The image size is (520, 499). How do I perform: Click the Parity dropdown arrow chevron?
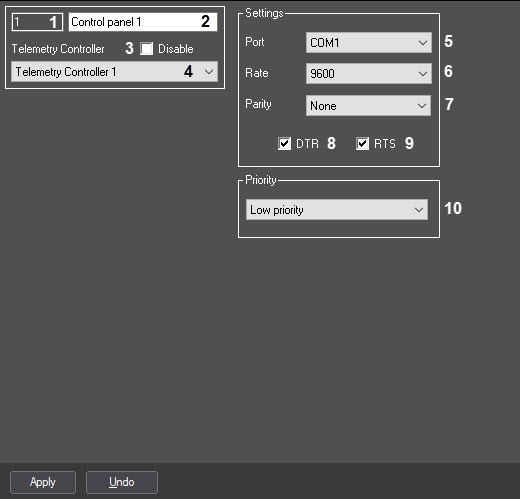coord(422,106)
